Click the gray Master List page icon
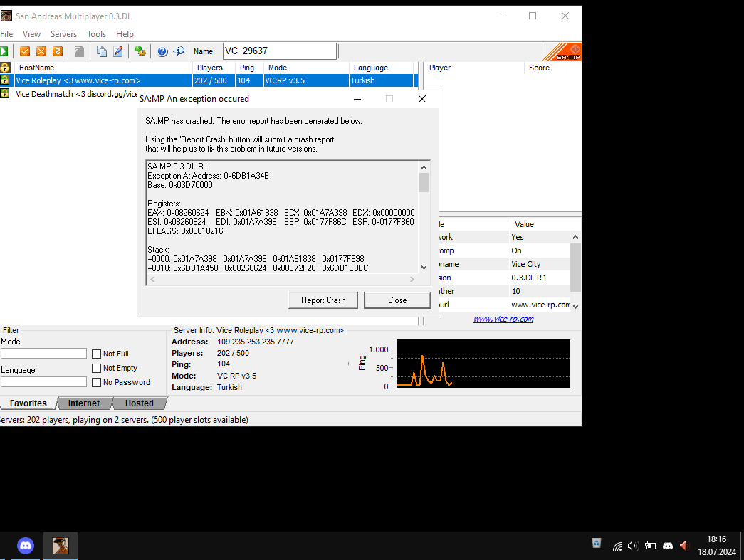 pos(79,51)
